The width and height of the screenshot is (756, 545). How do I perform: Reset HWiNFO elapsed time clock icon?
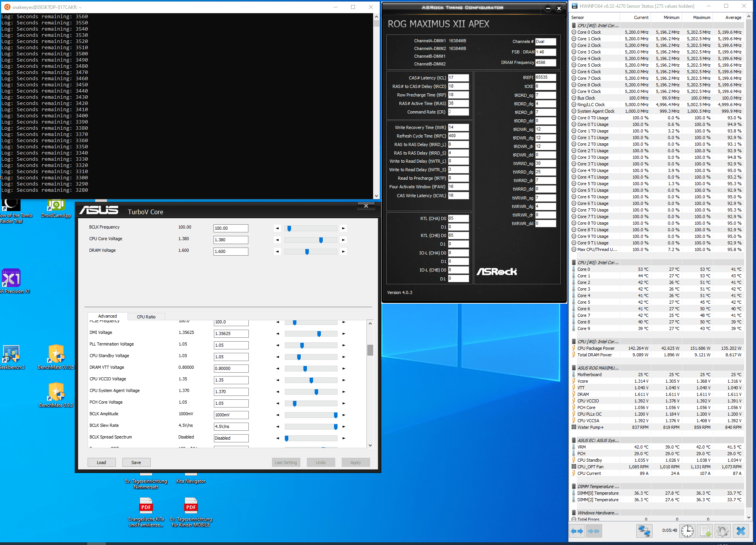coord(687,531)
